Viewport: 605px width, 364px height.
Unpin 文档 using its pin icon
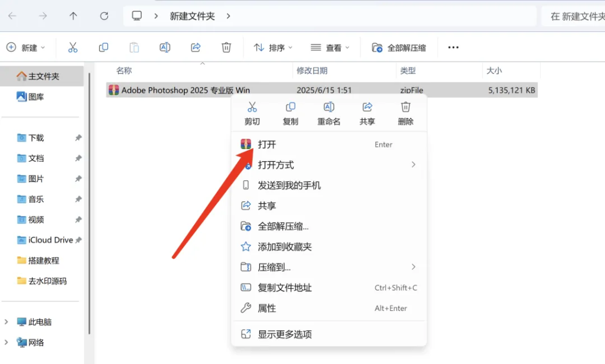pyautogui.click(x=79, y=158)
